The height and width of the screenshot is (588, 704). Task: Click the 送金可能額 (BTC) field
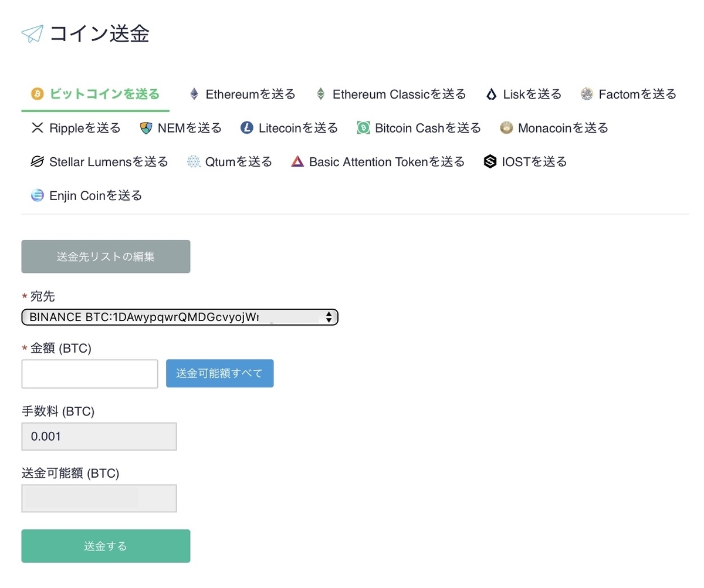click(x=99, y=498)
